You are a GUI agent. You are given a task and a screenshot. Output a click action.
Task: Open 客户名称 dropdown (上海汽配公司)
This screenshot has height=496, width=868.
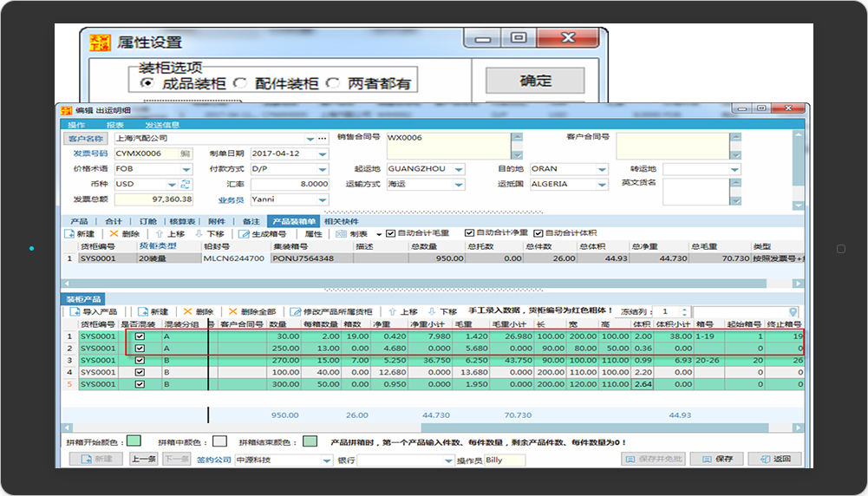310,139
